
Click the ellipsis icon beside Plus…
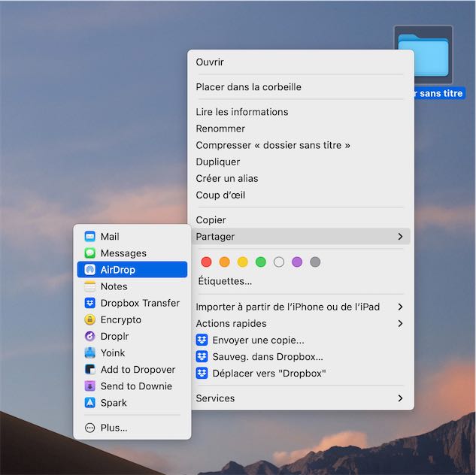click(89, 428)
